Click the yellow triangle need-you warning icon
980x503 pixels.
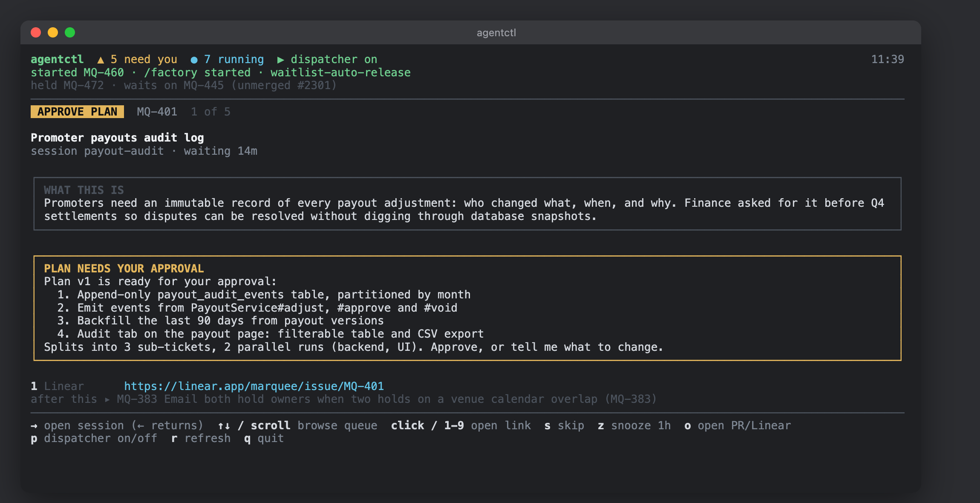pyautogui.click(x=101, y=60)
